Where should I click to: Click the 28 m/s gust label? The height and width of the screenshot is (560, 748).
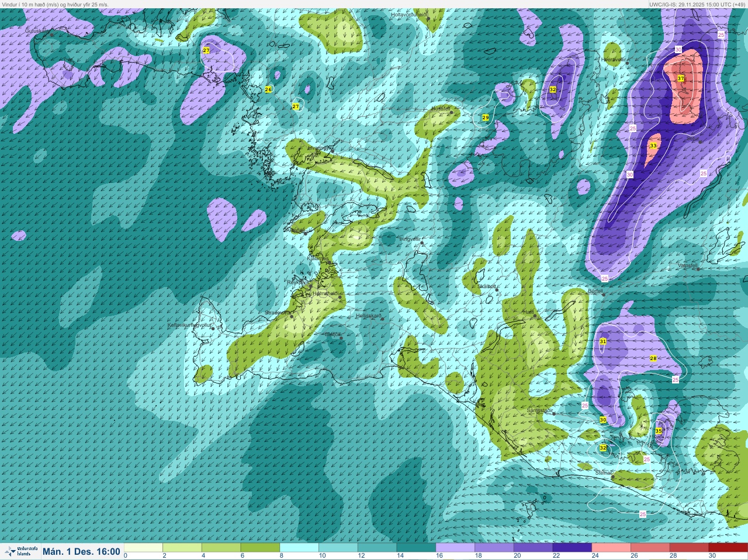(653, 358)
